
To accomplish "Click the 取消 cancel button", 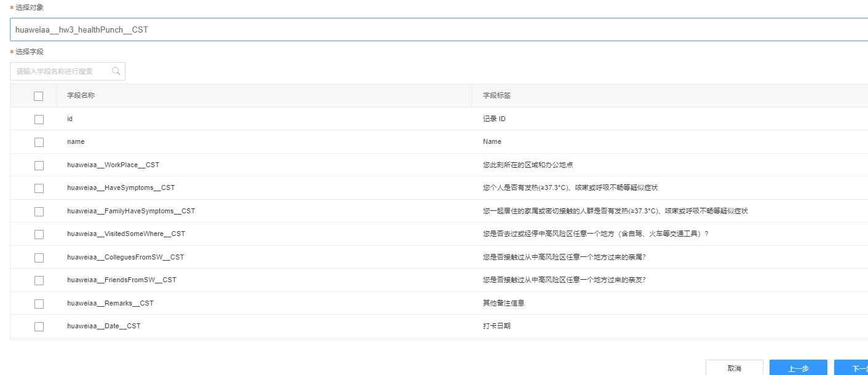I will [734, 368].
